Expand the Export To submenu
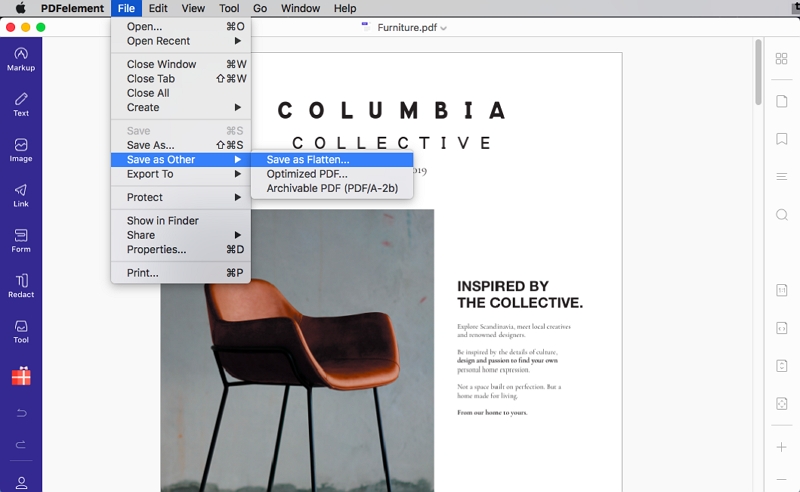This screenshot has width=800, height=492. point(181,174)
